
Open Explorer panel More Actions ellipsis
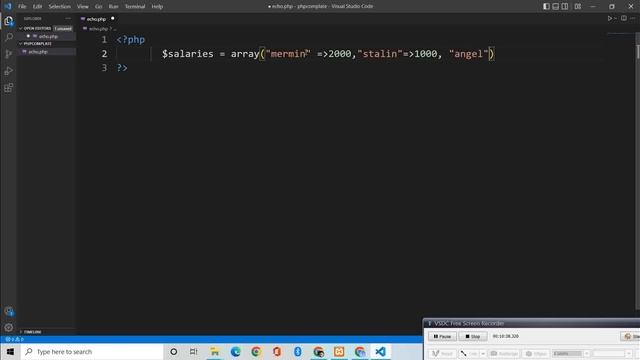68,18
